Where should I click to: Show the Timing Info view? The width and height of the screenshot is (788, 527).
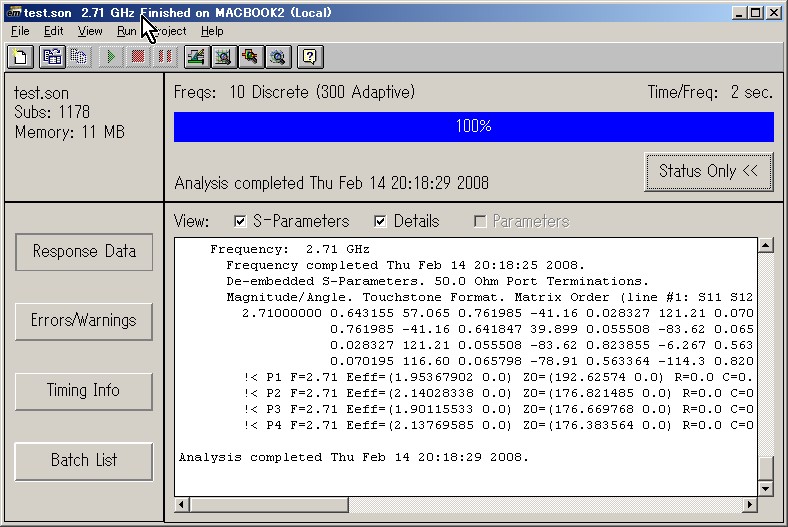point(84,391)
